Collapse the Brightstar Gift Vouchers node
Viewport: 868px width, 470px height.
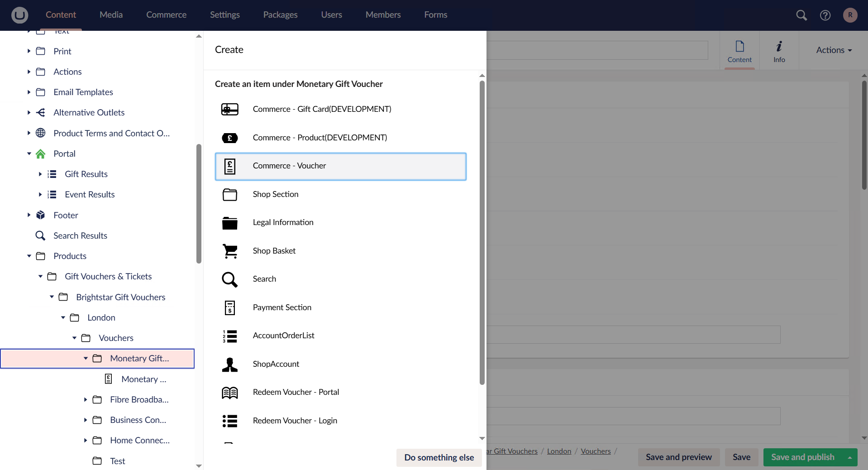[x=52, y=297]
